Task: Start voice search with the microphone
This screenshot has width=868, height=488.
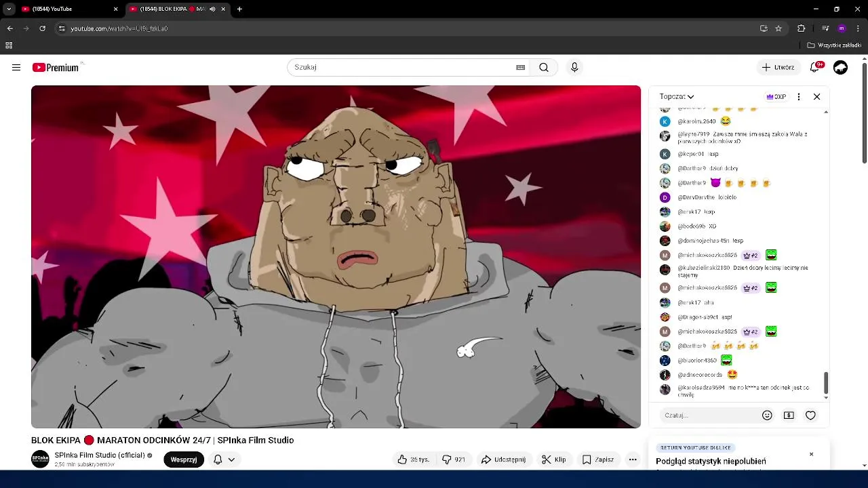Action: tap(574, 67)
